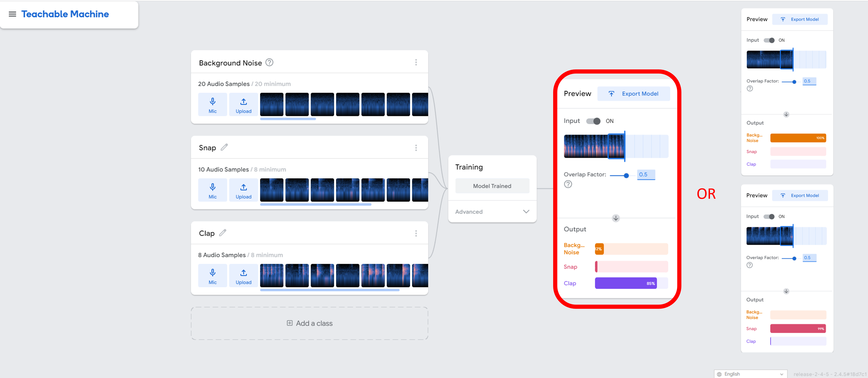Click the Export Model button in main Preview

(x=633, y=94)
